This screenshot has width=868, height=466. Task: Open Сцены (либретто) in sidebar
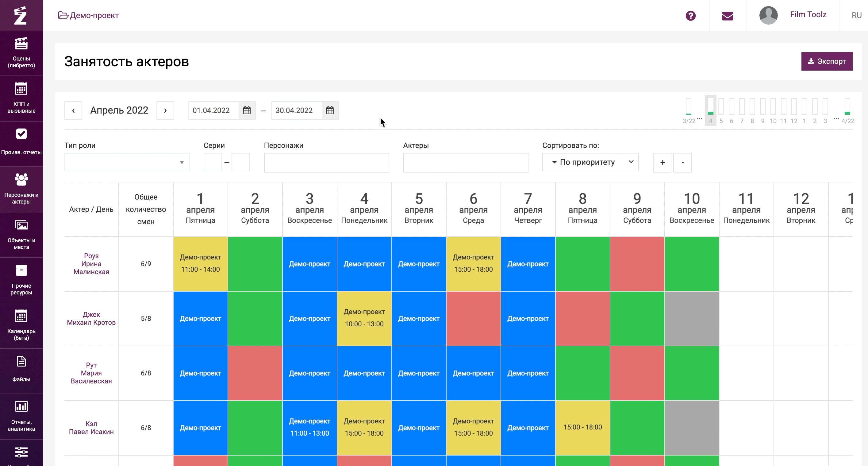[21, 53]
